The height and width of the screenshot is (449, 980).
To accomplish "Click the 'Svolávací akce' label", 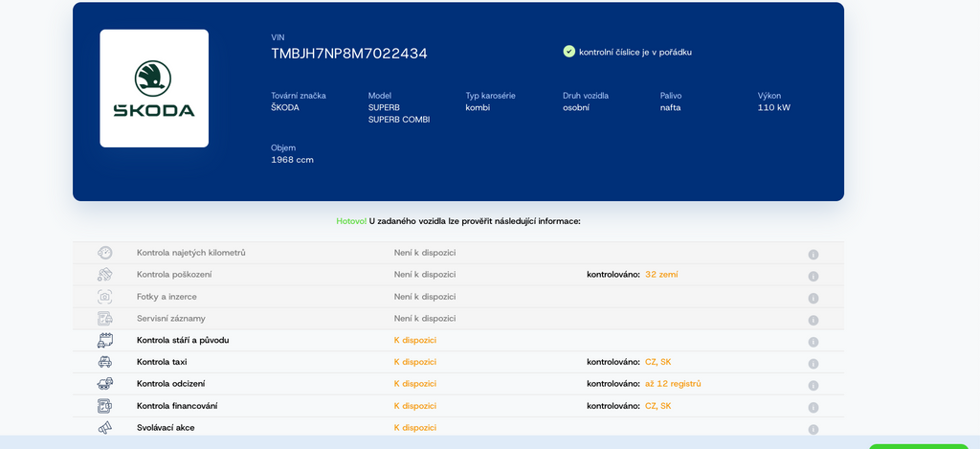I will click(166, 428).
